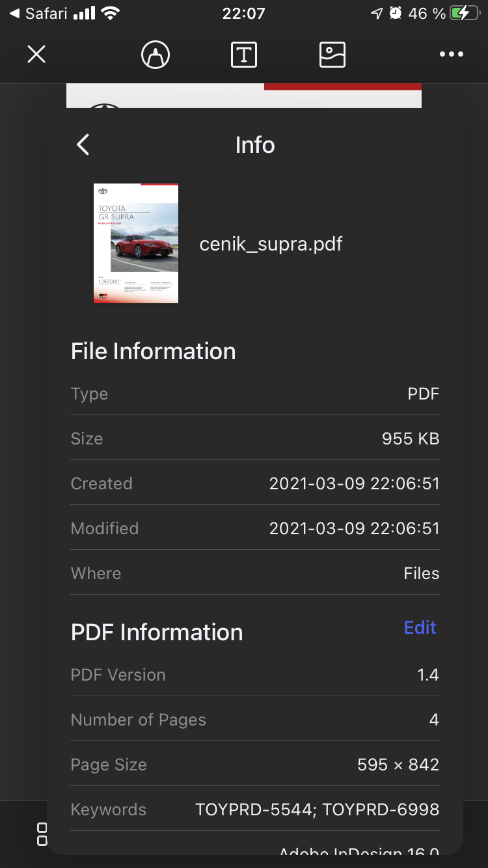Tap the file name cenik_supra.pdf
The width and height of the screenshot is (488, 868).
coord(271,244)
